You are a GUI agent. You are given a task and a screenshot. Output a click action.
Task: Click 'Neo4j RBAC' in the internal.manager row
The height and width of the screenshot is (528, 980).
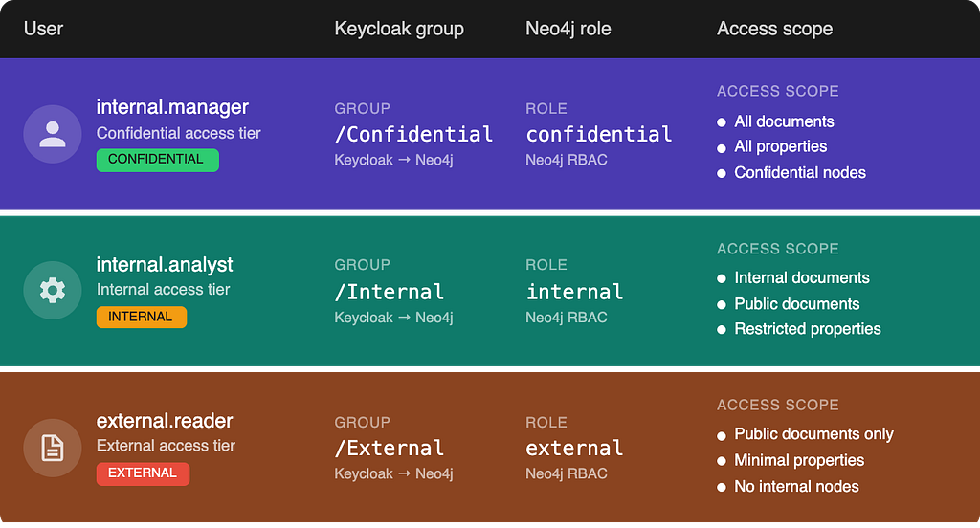click(x=567, y=160)
